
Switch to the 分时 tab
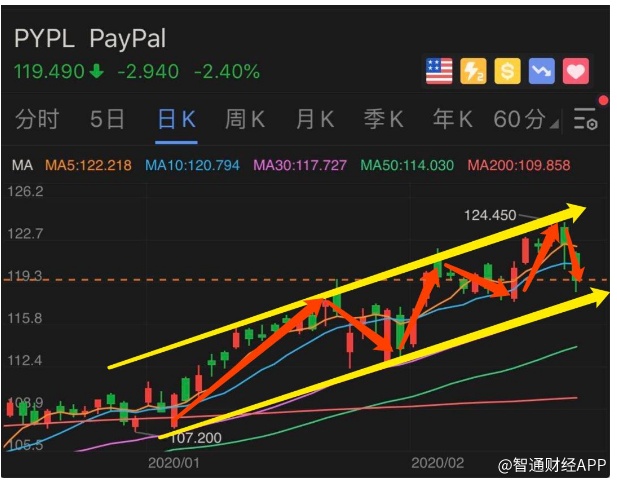click(37, 119)
